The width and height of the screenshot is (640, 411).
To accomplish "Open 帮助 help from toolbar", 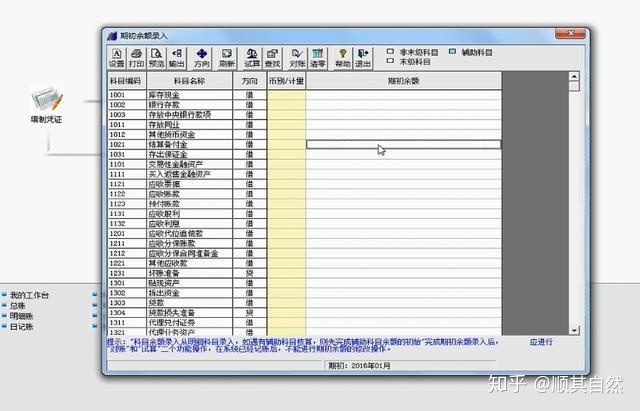I will (342, 58).
